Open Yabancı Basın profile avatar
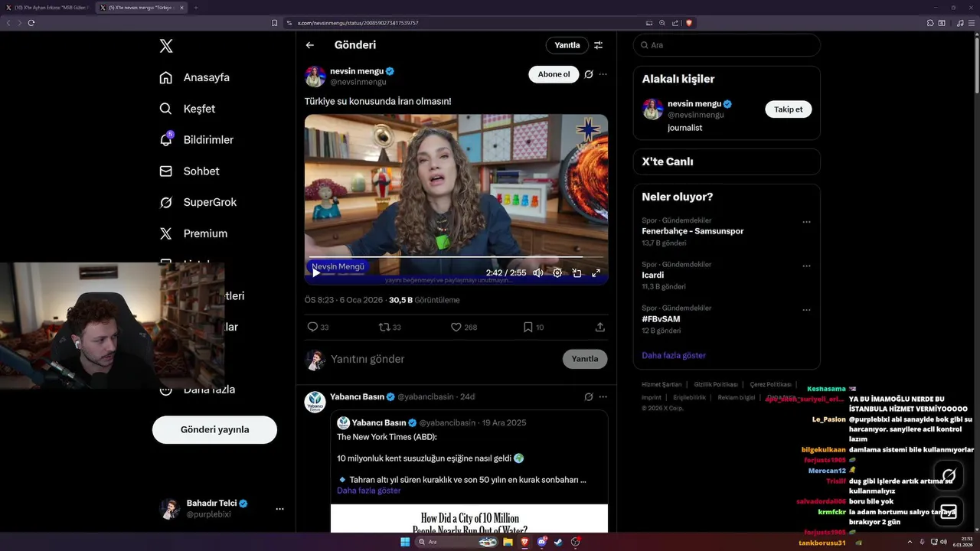 click(315, 402)
